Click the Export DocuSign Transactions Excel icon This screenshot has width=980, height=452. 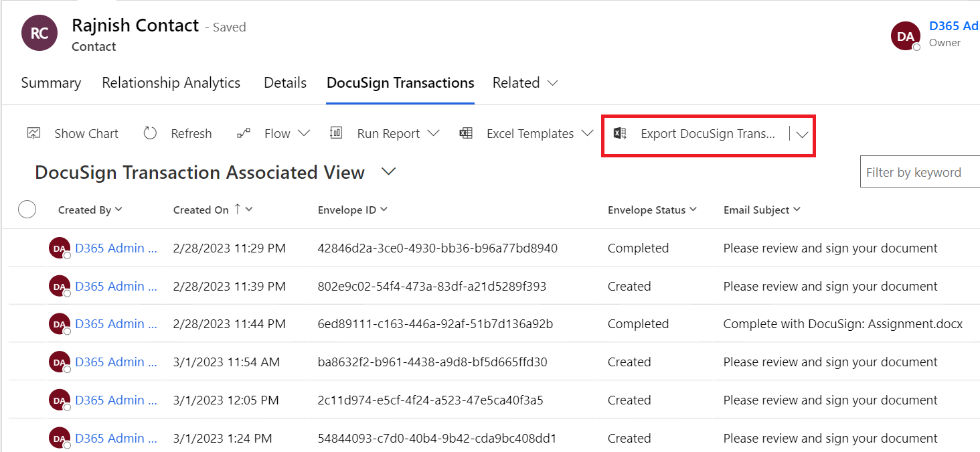click(x=620, y=133)
